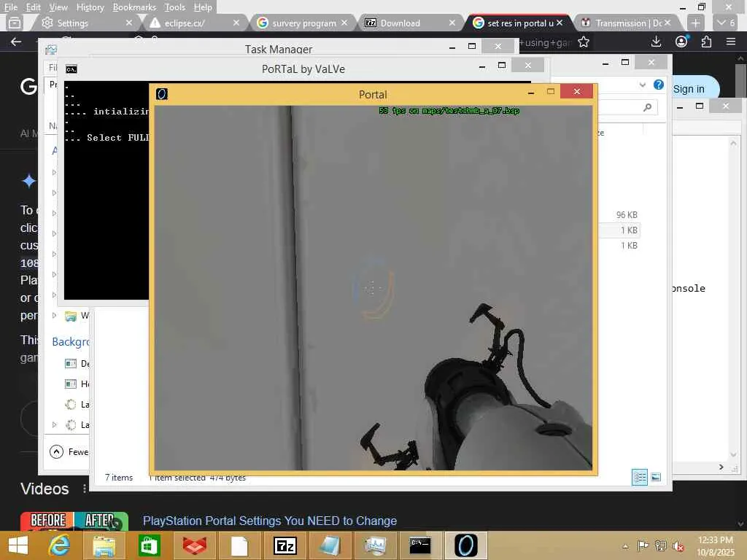Image resolution: width=747 pixels, height=560 pixels.
Task: Close the Settings browser tab
Action: pyautogui.click(x=128, y=23)
